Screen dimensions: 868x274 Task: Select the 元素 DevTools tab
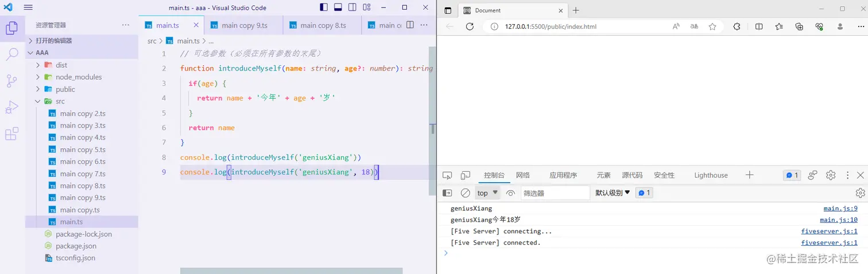click(x=603, y=175)
